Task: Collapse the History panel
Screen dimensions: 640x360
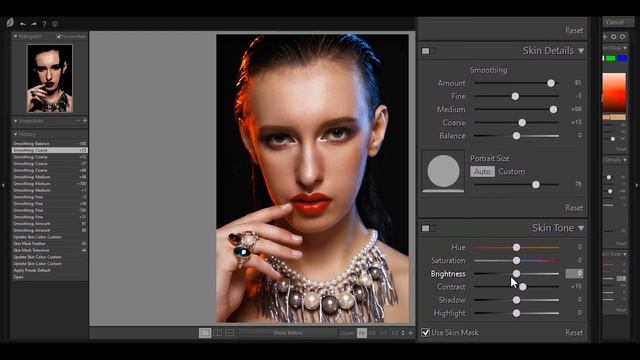Action: (16, 134)
